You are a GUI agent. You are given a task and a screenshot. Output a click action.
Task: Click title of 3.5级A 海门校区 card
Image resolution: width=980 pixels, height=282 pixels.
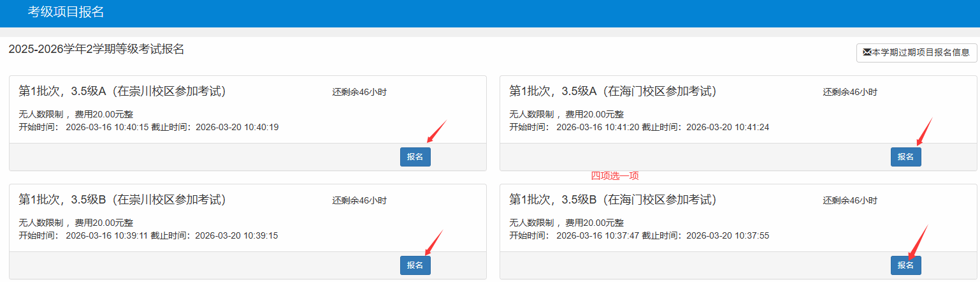[x=612, y=91]
